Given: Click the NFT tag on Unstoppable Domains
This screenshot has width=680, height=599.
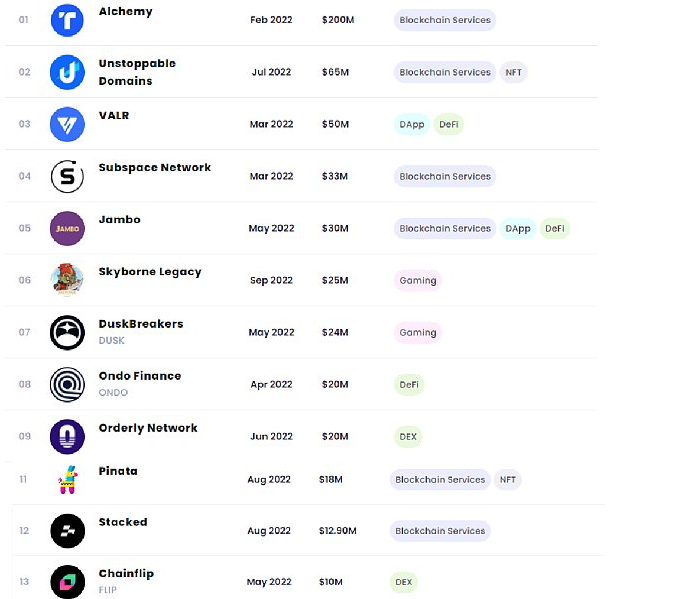Looking at the screenshot, I should [513, 72].
